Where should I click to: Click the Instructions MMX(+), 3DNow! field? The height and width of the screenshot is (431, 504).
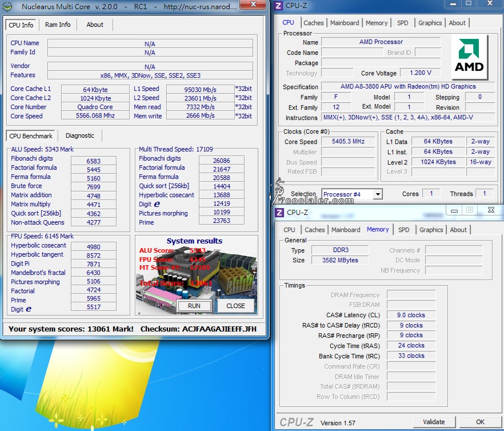pyautogui.click(x=408, y=117)
